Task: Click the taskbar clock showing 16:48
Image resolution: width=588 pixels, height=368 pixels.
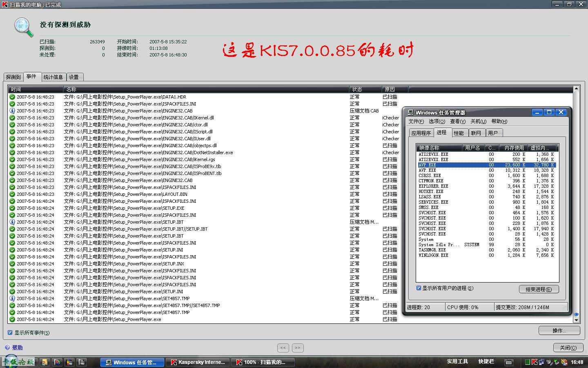Action: [x=577, y=362]
